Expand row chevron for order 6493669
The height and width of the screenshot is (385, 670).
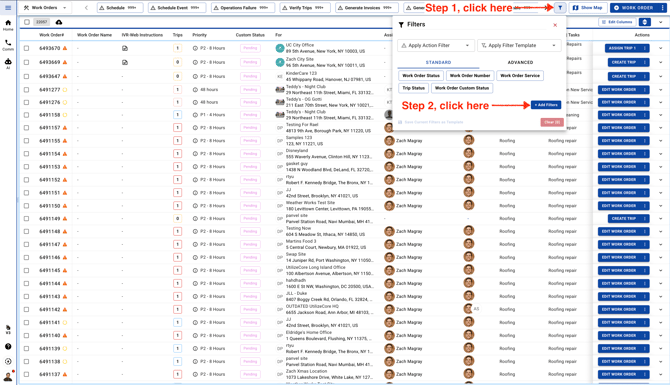click(661, 62)
